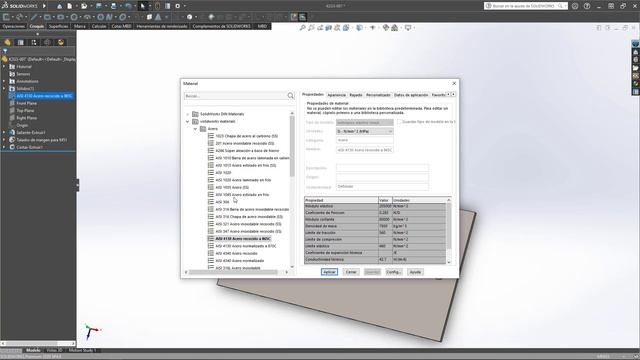Click the magnifier in Material search box

click(291, 96)
